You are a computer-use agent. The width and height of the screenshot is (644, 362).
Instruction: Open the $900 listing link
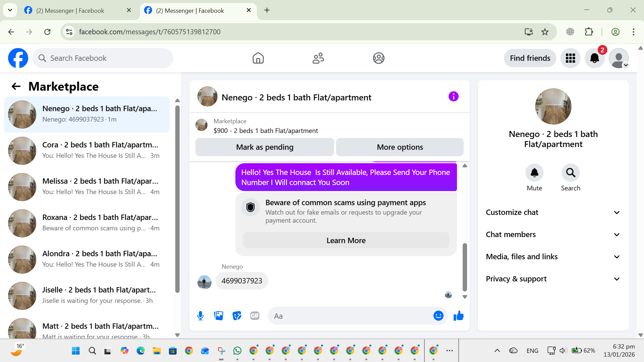click(266, 131)
